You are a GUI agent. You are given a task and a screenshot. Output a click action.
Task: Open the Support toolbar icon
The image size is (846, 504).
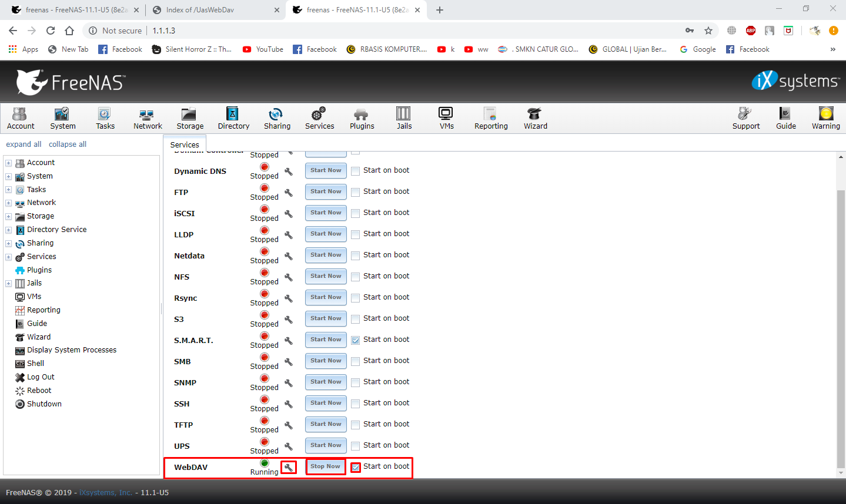746,118
